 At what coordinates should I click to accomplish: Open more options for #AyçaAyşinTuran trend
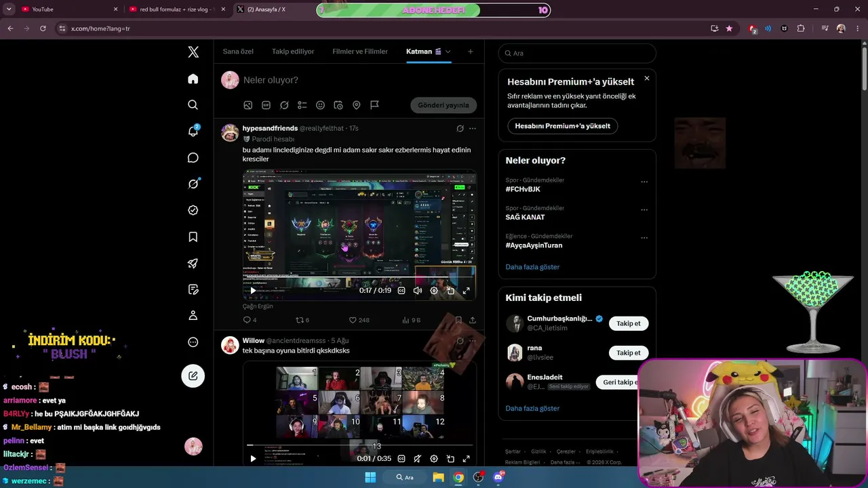644,238
